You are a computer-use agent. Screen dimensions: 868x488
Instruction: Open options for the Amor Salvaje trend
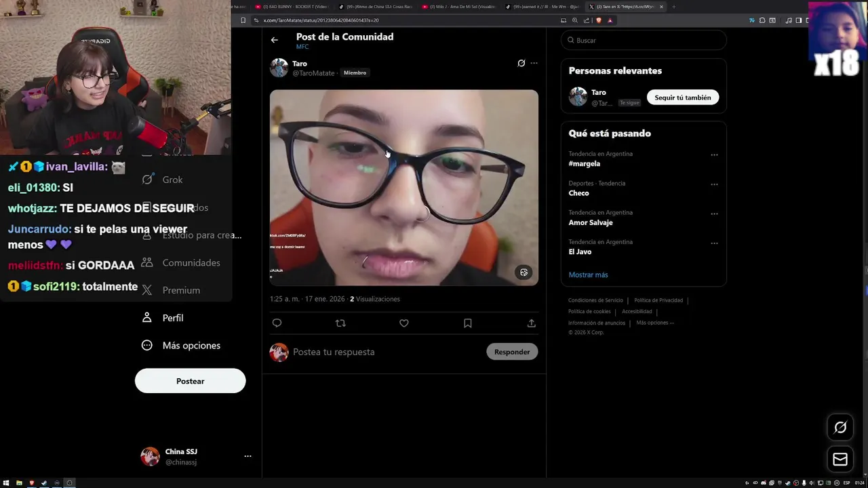pos(714,213)
